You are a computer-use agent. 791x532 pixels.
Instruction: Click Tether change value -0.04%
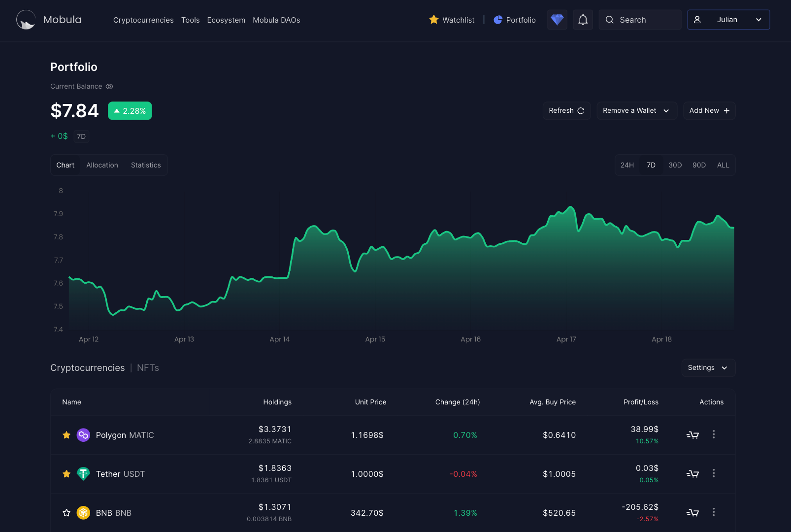coord(463,474)
